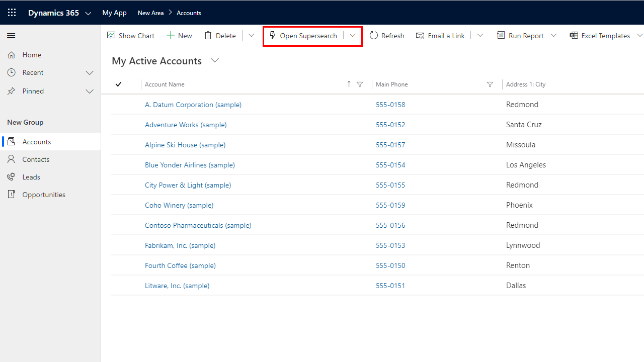Open the app launcher waffle icon
The image size is (644, 362).
12,13
